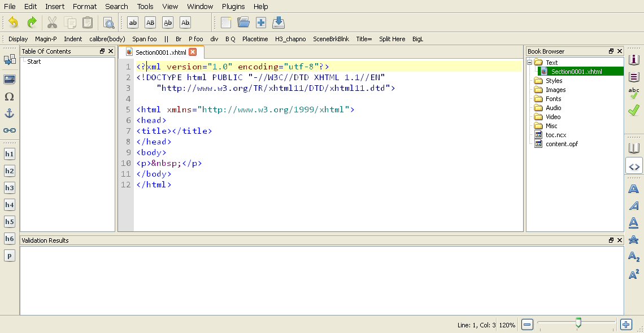
Task: Float the Table Of Contents panel
Action: [102, 51]
